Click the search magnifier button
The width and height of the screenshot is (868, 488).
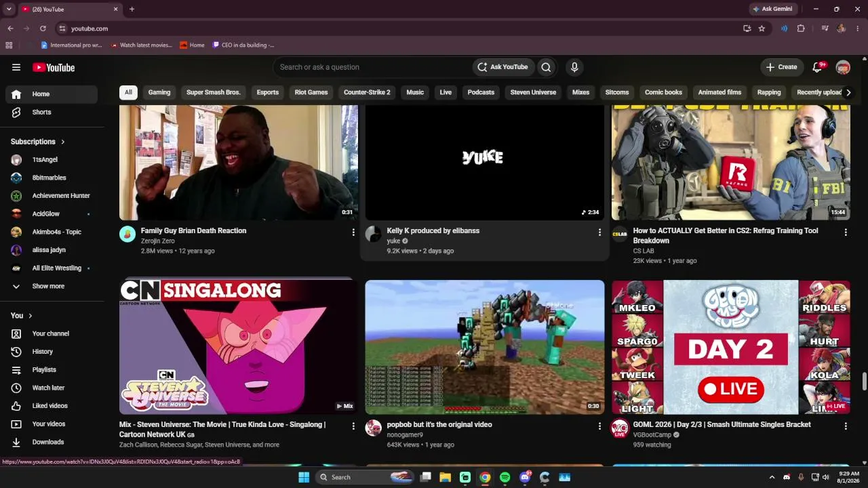(x=546, y=67)
